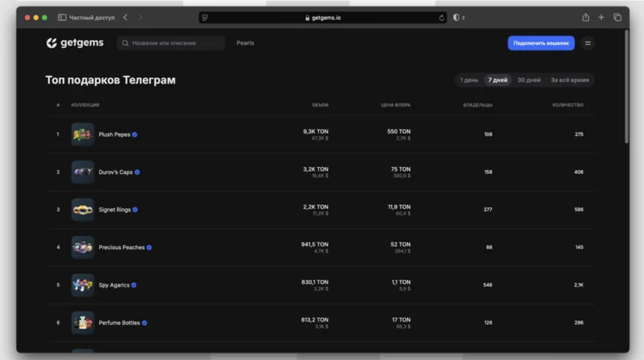Click the page vertical scrollbar

tap(627, 87)
